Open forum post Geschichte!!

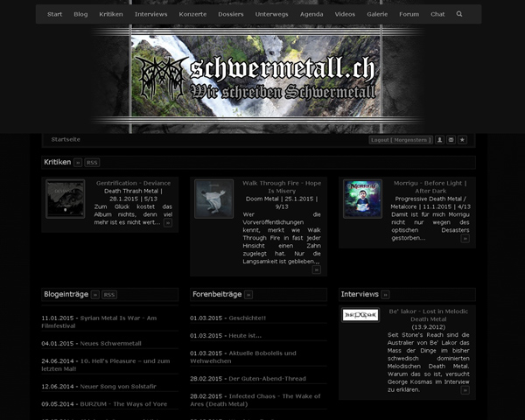pyautogui.click(x=247, y=318)
